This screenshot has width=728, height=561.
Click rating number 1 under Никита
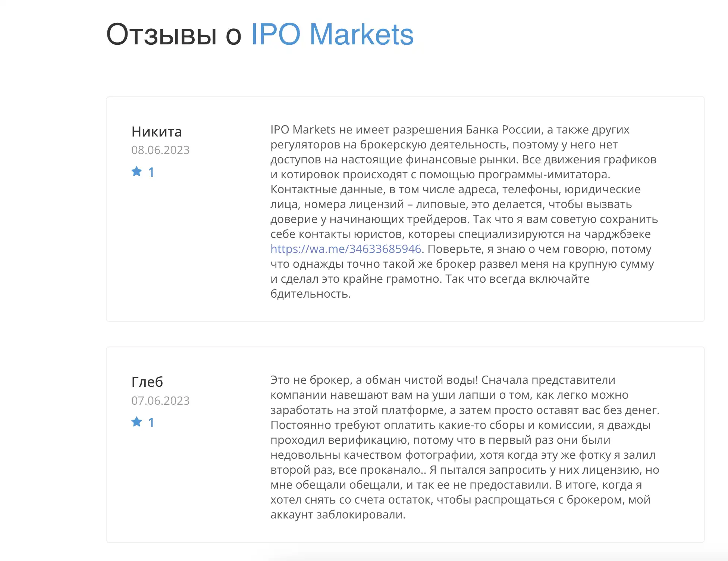pos(151,172)
